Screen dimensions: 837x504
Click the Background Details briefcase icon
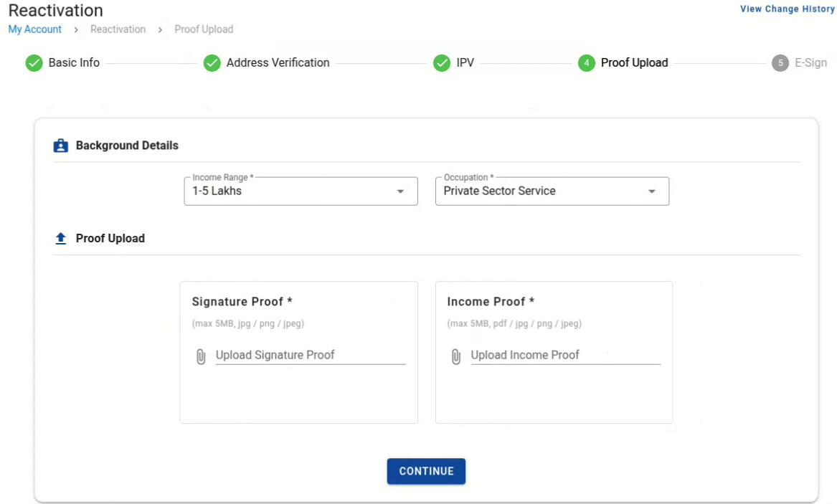pos(61,146)
